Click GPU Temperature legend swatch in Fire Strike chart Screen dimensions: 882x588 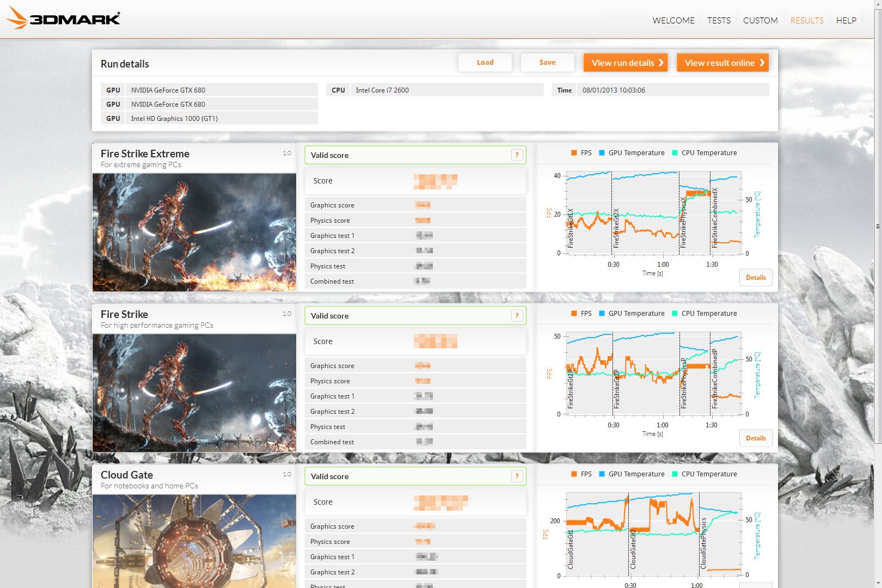coord(602,314)
